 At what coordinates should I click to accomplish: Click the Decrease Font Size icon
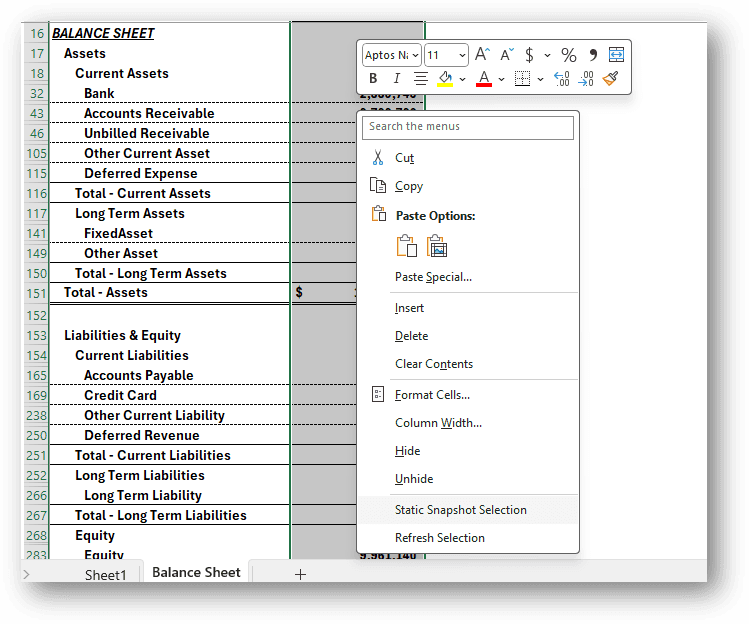[506, 54]
